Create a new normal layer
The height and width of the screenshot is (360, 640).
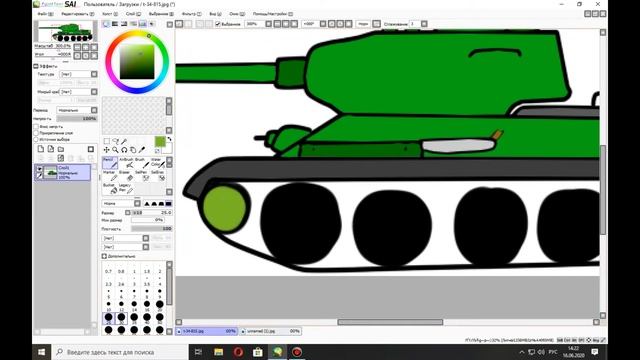pos(41,149)
